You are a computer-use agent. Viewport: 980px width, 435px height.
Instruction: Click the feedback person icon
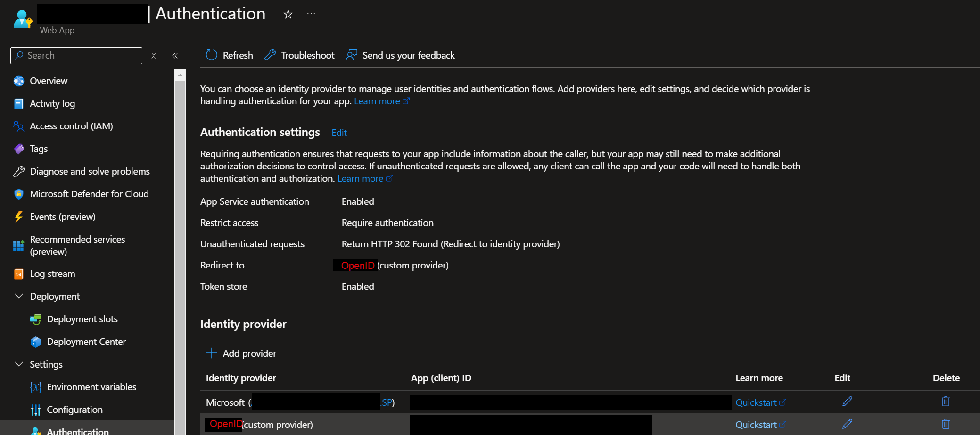[352, 55]
